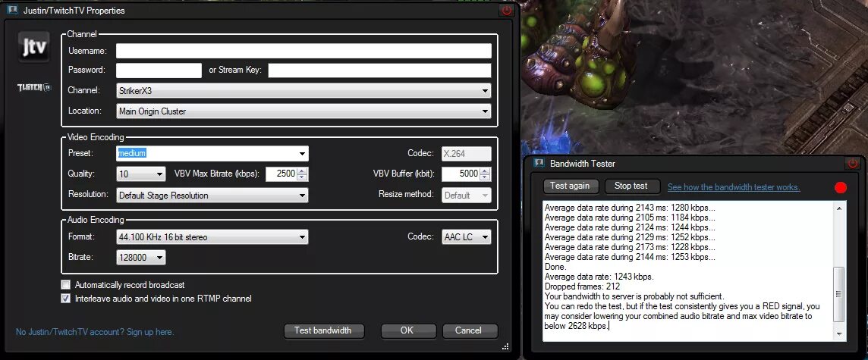The image size is (868, 360).
Task: Click the Password input field
Action: coord(159,70)
